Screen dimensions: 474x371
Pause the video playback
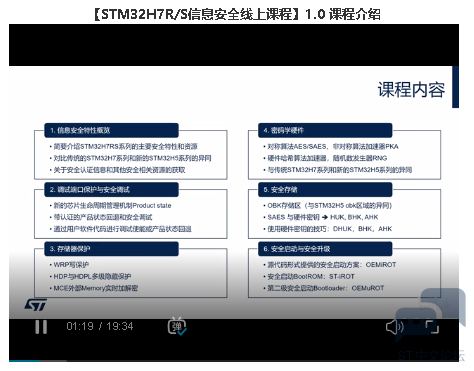click(41, 327)
